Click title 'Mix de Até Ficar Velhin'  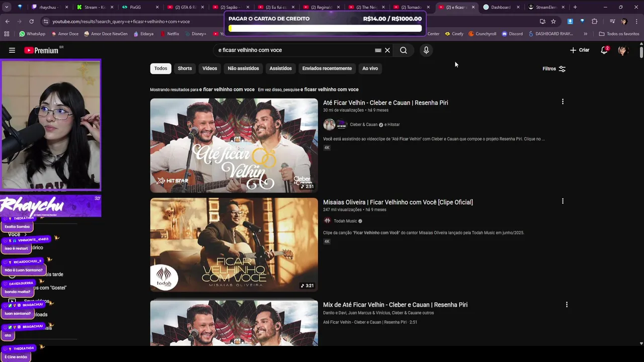[395, 305]
